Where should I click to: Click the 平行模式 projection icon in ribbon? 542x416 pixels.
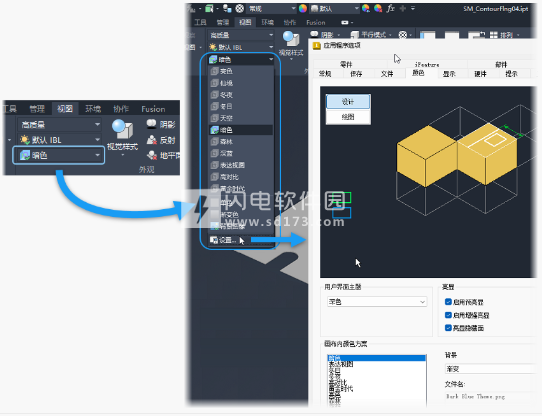click(355, 35)
